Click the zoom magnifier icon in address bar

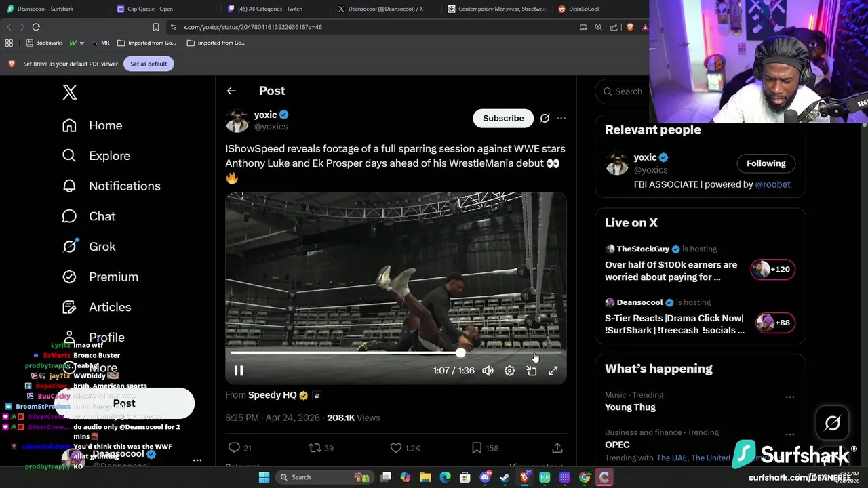coord(598,27)
